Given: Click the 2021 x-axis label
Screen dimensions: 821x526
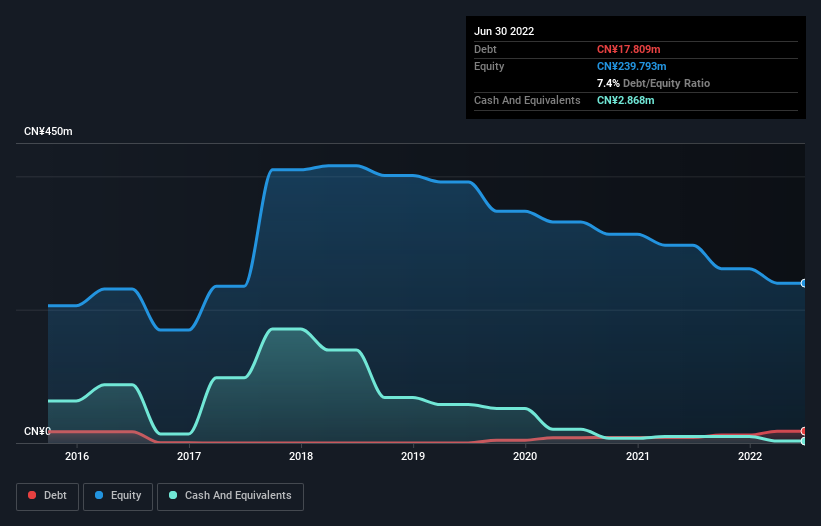Looking at the screenshot, I should [x=638, y=456].
